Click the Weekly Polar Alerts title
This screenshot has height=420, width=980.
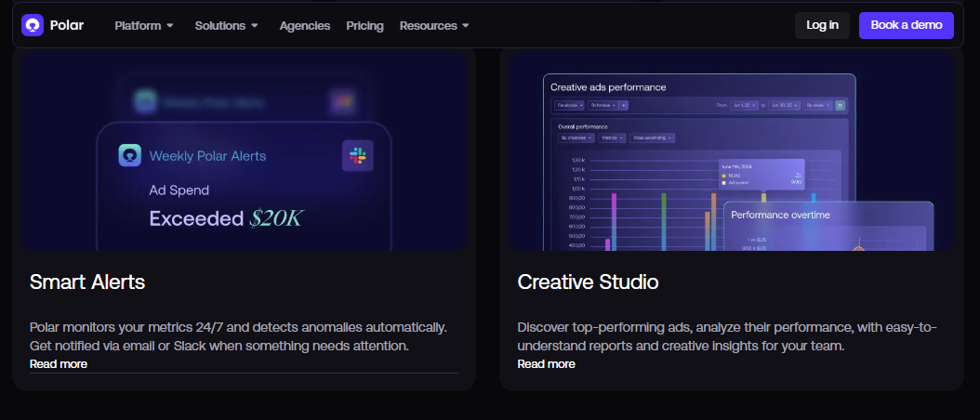[x=207, y=155]
